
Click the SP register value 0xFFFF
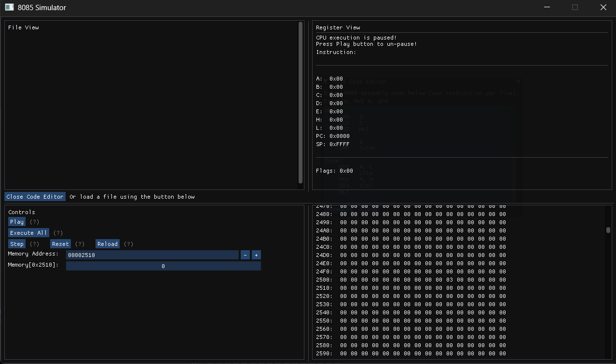coord(340,144)
